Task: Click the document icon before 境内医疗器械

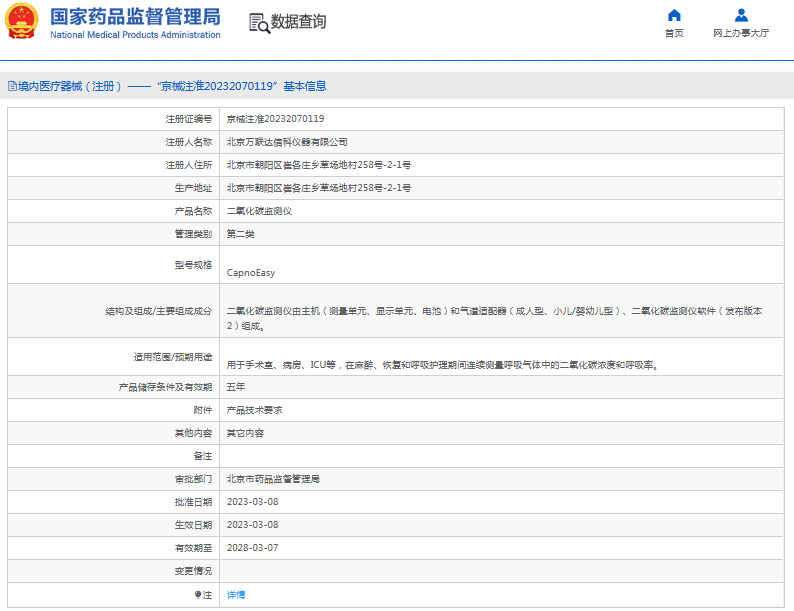Action: click(12, 86)
